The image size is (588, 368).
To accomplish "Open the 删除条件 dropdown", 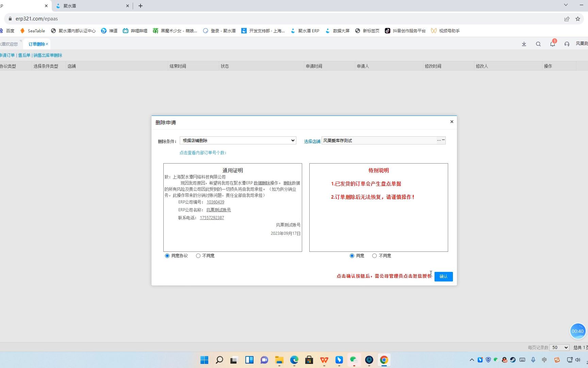I will pyautogui.click(x=238, y=140).
